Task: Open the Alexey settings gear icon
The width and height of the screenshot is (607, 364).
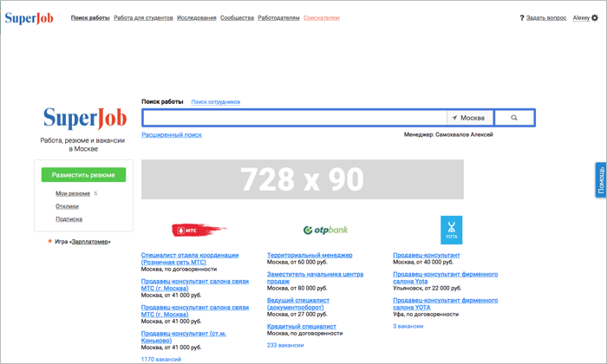Action: click(595, 17)
